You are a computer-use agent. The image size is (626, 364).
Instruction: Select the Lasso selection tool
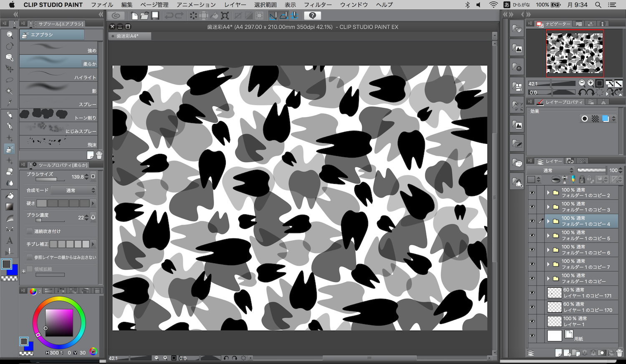(9, 80)
